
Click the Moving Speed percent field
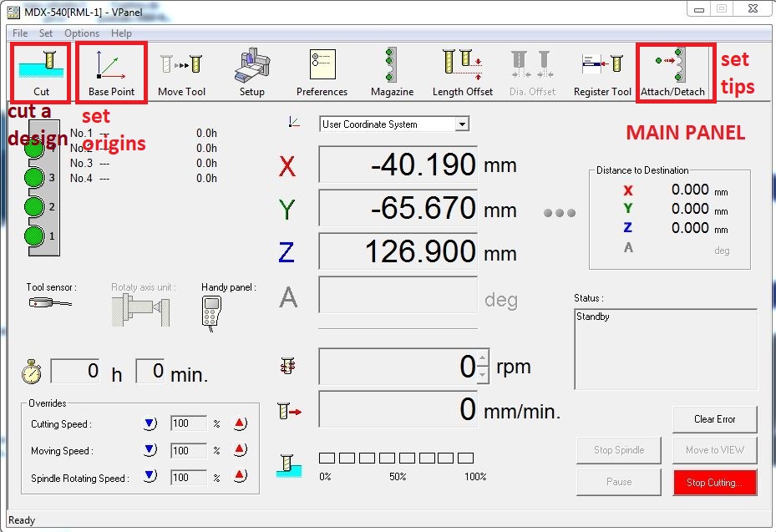click(x=189, y=450)
